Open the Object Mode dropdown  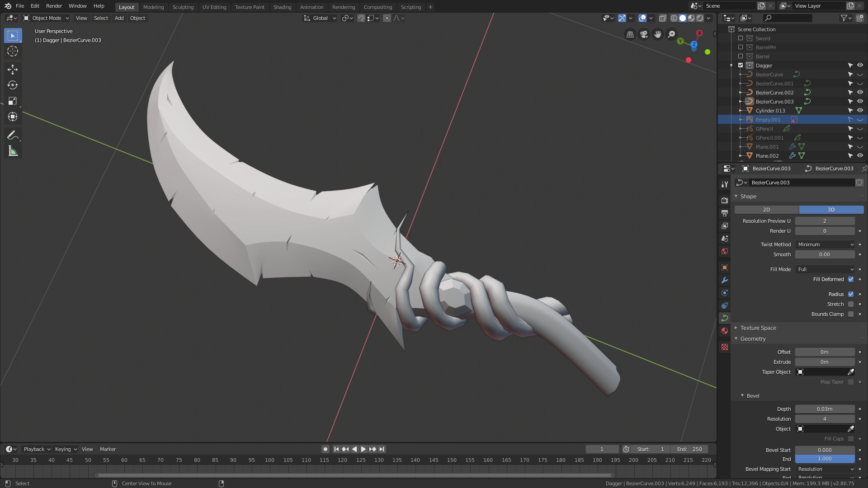click(46, 18)
